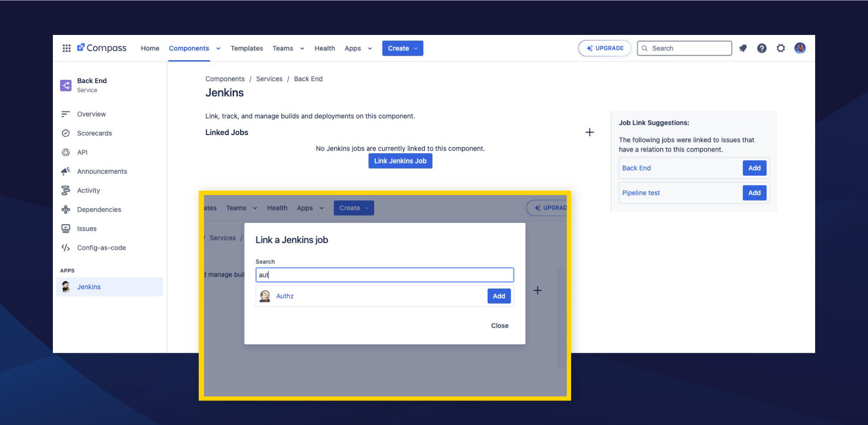The image size is (868, 425).
Task: Open the Create dropdown in top navigation
Action: pos(403,48)
